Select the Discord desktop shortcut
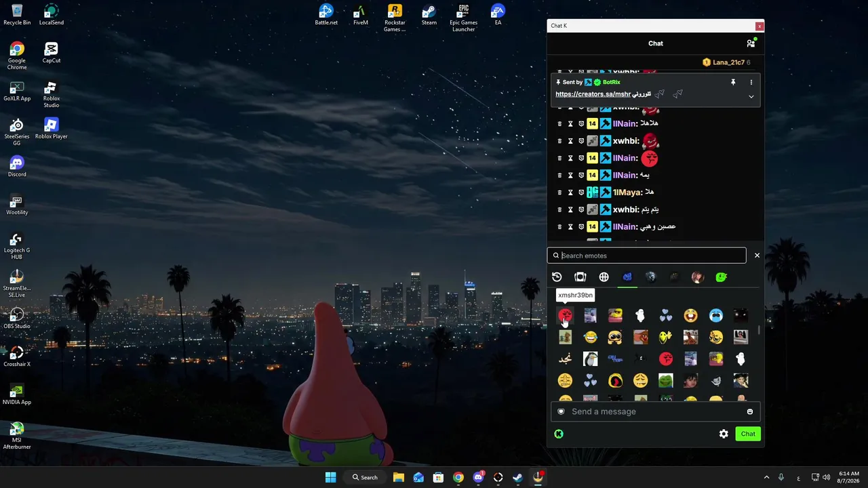Screen dimensions: 868x488 pyautogui.click(x=17, y=167)
